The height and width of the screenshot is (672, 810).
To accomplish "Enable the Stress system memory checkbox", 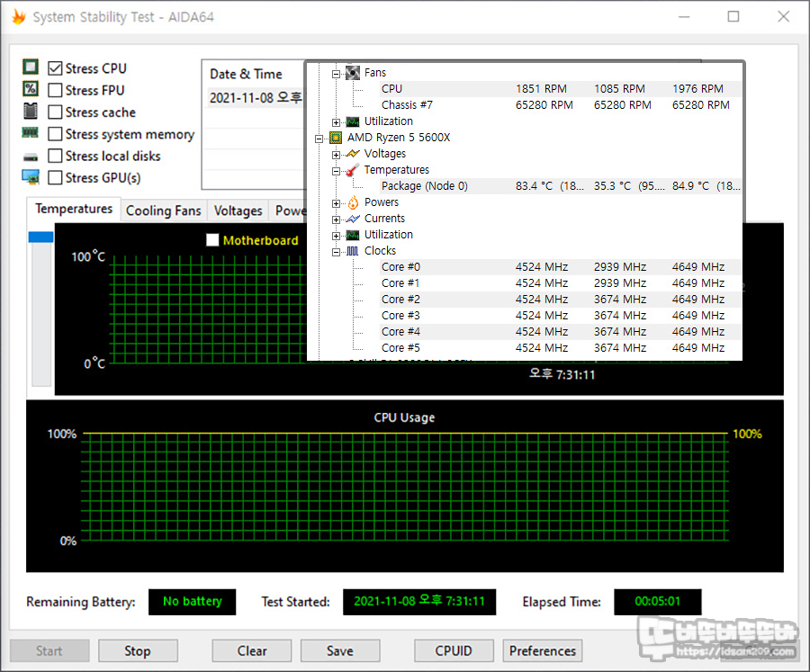I will (x=55, y=134).
